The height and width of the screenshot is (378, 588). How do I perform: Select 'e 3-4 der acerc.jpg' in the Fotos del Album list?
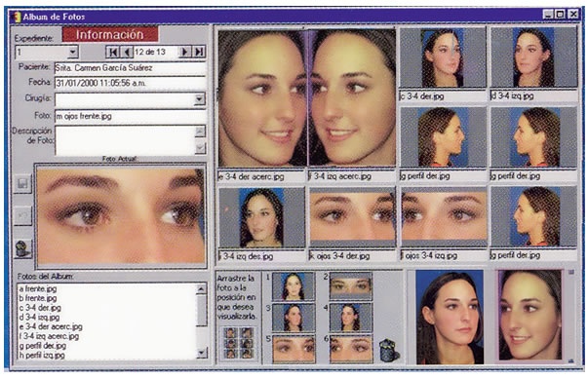tap(51, 326)
